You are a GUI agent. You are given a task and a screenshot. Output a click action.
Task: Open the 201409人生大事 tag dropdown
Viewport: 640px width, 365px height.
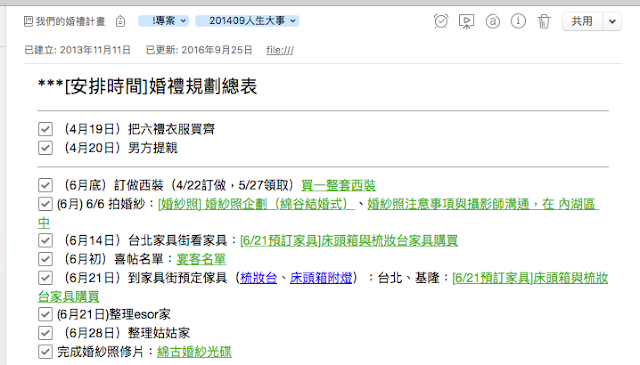click(x=247, y=20)
